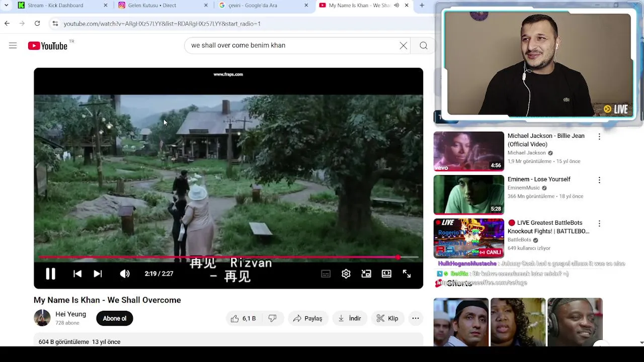The height and width of the screenshot is (362, 644).
Task: Like the video with thumbs up
Action: pyautogui.click(x=244, y=318)
